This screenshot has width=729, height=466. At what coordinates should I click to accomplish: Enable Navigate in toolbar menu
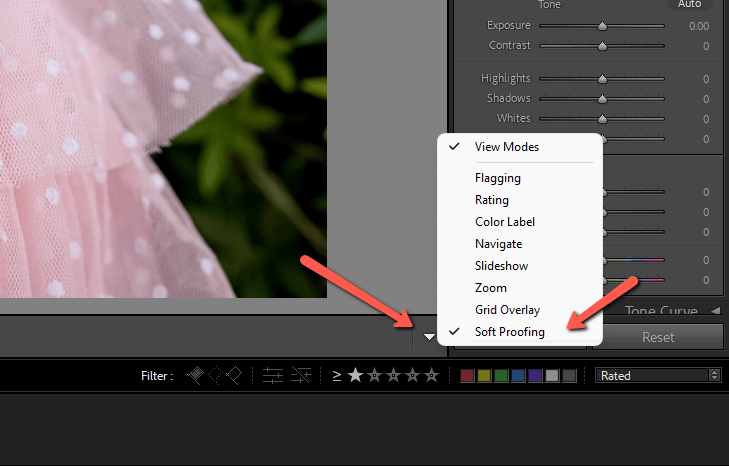click(x=520, y=244)
